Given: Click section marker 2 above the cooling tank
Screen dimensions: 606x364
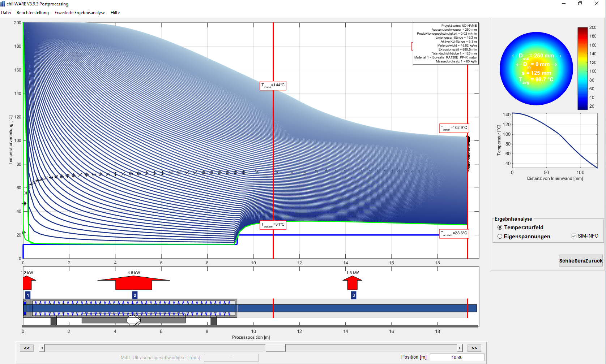Looking at the screenshot, I should [x=135, y=295].
